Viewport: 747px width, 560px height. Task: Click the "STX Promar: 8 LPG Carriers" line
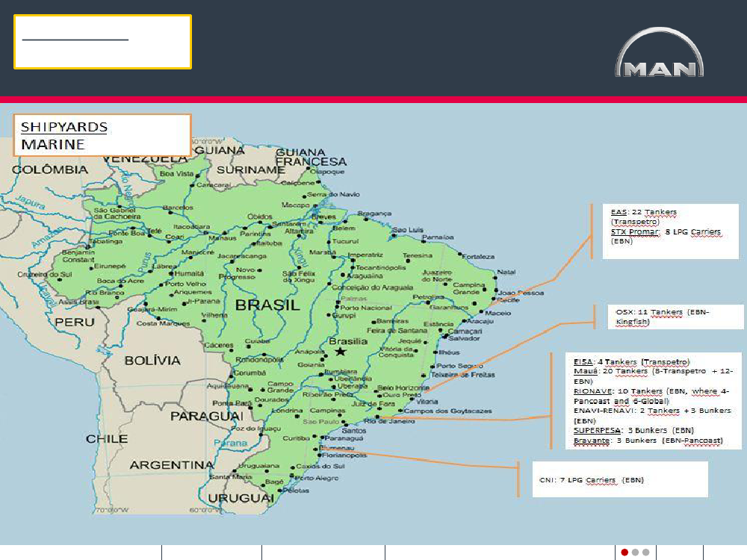coord(666,236)
